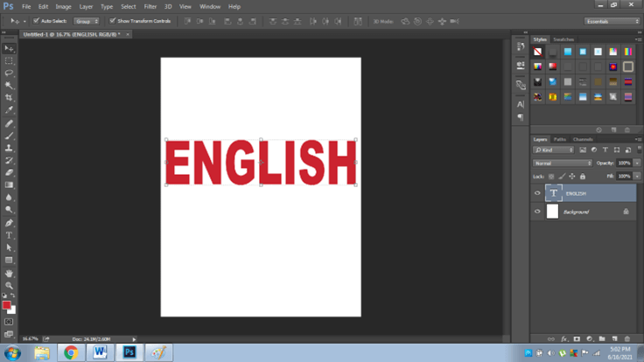Open the Filter menu
The width and height of the screenshot is (644, 362).
pyautogui.click(x=150, y=6)
